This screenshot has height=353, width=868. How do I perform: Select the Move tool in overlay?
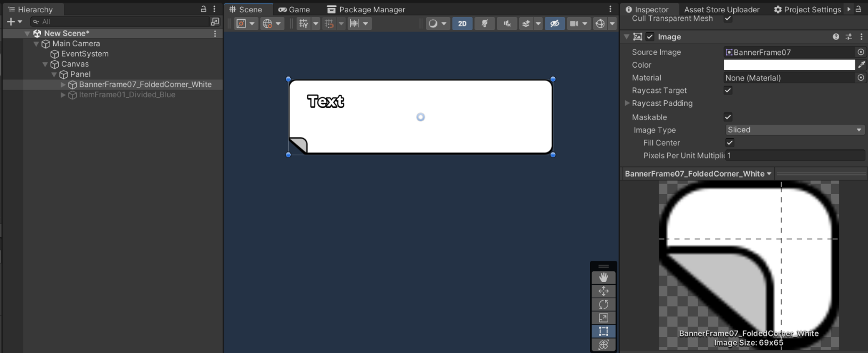point(603,291)
